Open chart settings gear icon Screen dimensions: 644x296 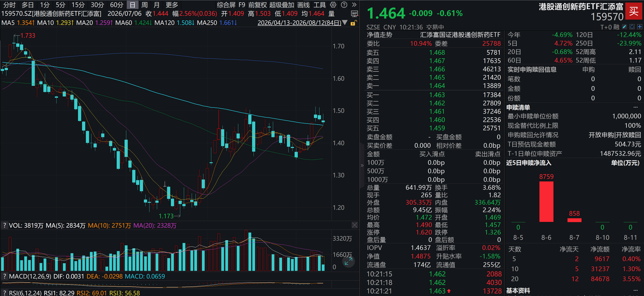pos(333,5)
